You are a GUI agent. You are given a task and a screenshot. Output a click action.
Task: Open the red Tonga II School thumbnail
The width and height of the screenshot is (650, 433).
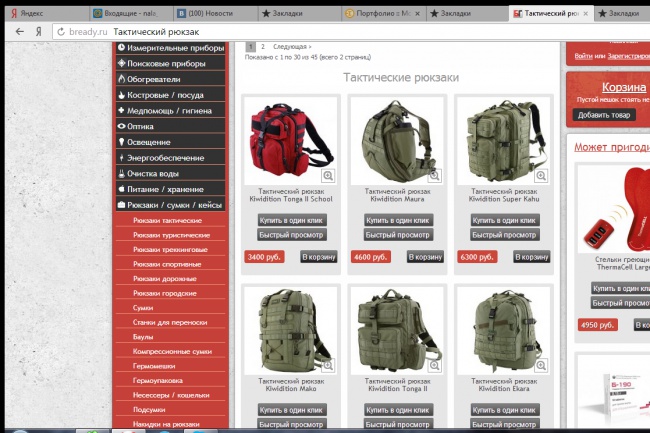(x=291, y=141)
